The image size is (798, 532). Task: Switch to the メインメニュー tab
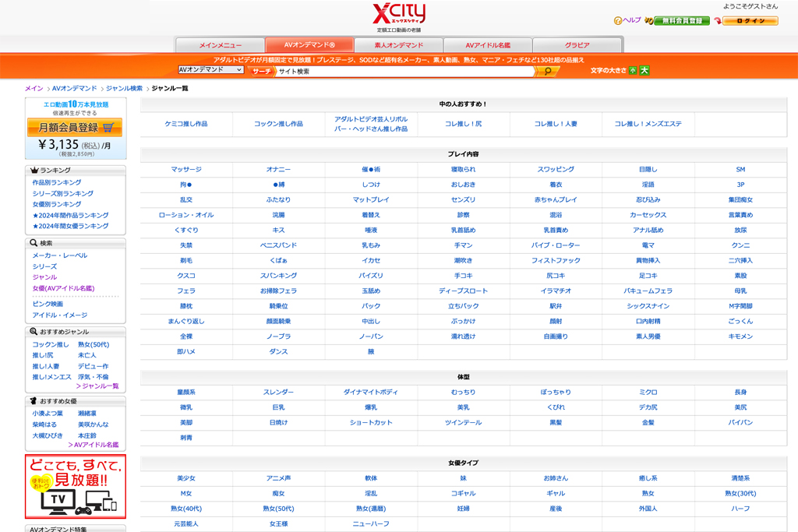point(221,45)
